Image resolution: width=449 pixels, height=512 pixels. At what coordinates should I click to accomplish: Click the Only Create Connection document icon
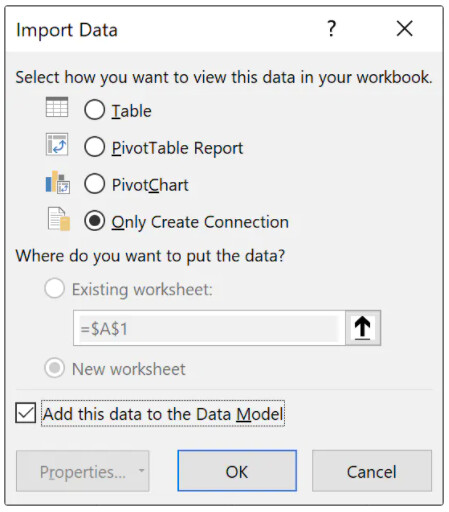(x=59, y=219)
